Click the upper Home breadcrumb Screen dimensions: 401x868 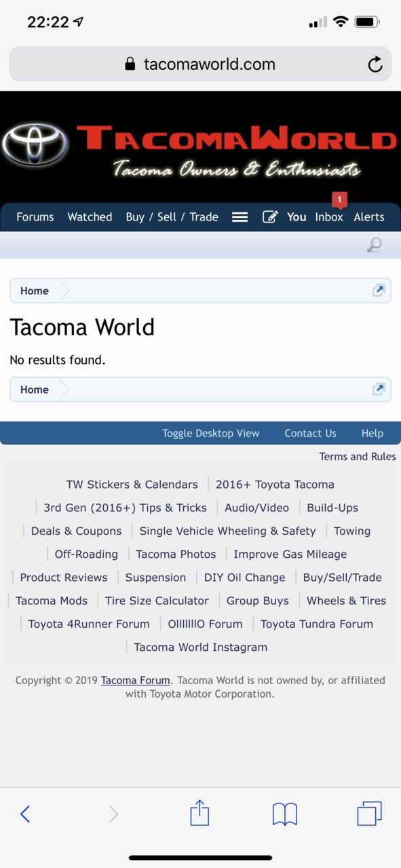35,290
